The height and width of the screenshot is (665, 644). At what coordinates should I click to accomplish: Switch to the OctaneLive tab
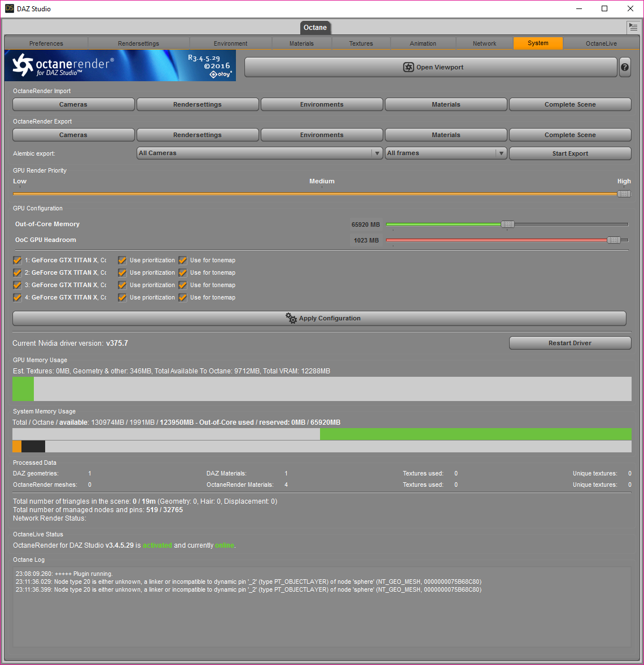point(601,43)
